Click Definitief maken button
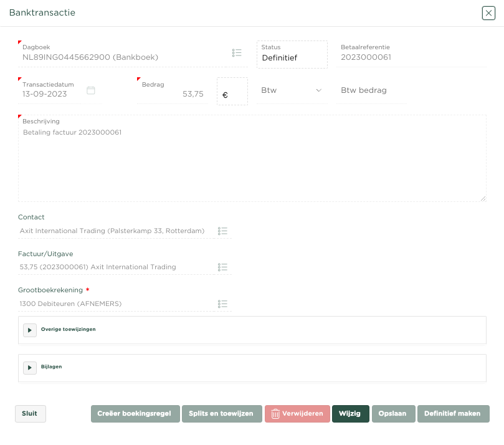504x445 pixels. (453, 414)
